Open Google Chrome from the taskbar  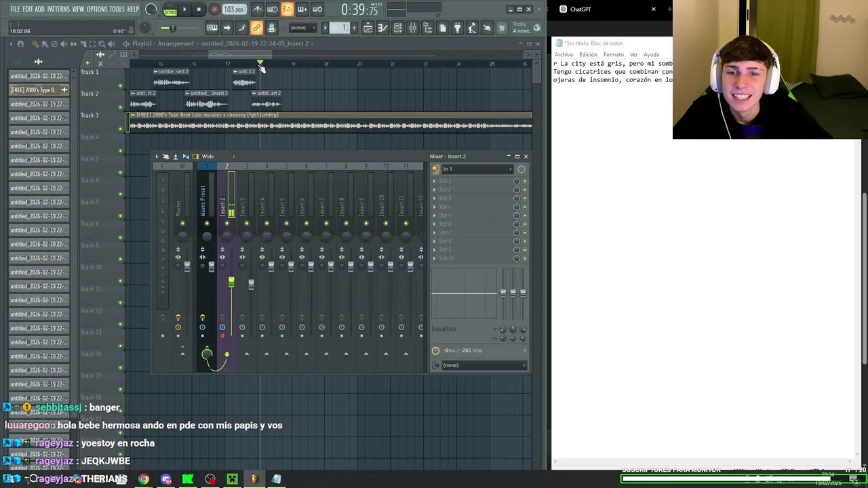pyautogui.click(x=144, y=479)
